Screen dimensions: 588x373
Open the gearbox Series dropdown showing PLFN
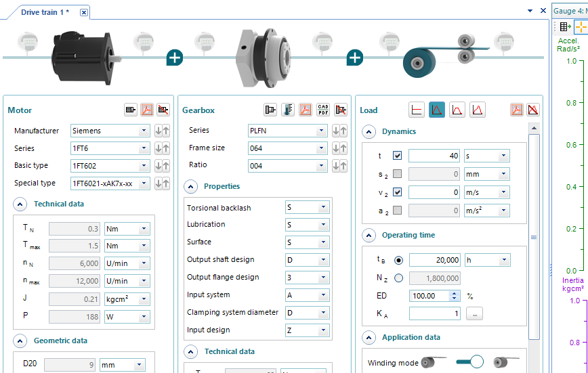pos(288,131)
